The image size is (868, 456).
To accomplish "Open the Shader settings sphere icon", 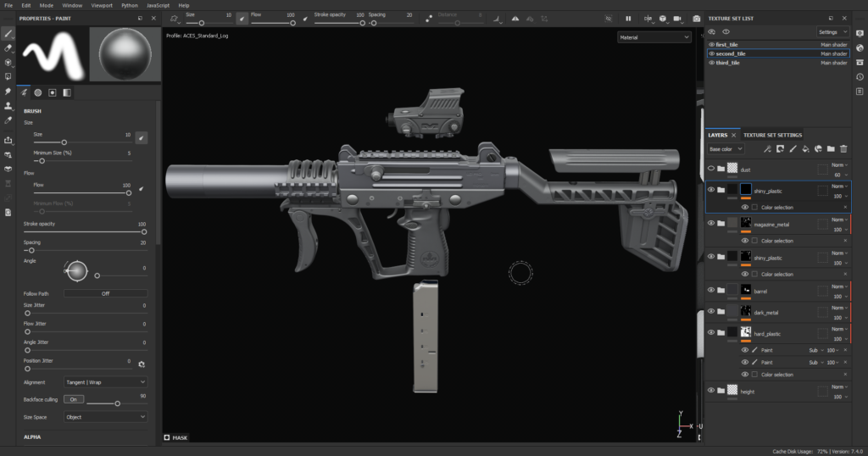I will coord(860,48).
